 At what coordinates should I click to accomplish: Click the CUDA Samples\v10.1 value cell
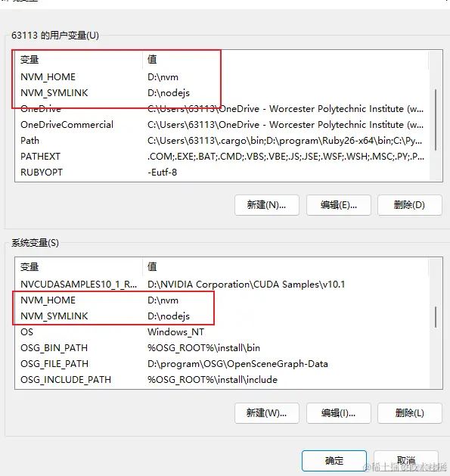[246, 285]
